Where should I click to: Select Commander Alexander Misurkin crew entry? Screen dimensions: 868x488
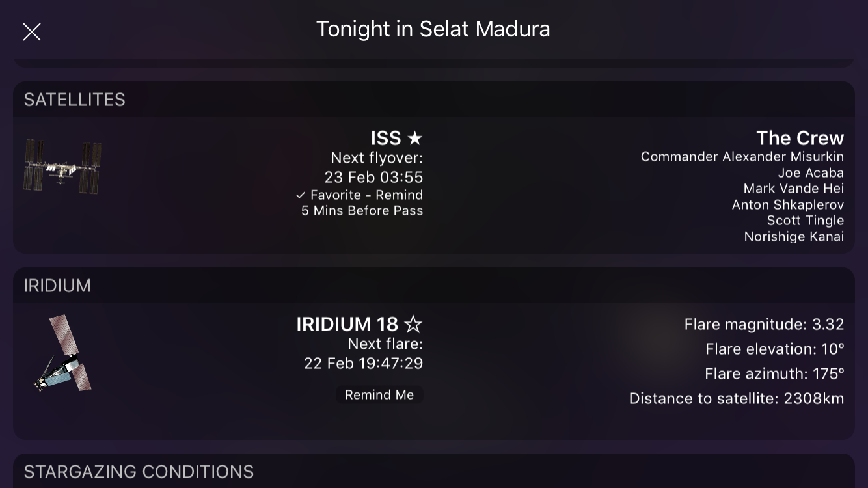pos(742,157)
